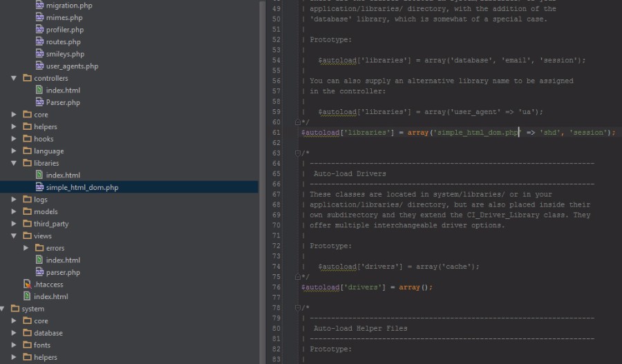Click the 'Auto-load Helper Files' comment heading
Viewport: 622px width, 364px height.
pyautogui.click(x=360, y=328)
